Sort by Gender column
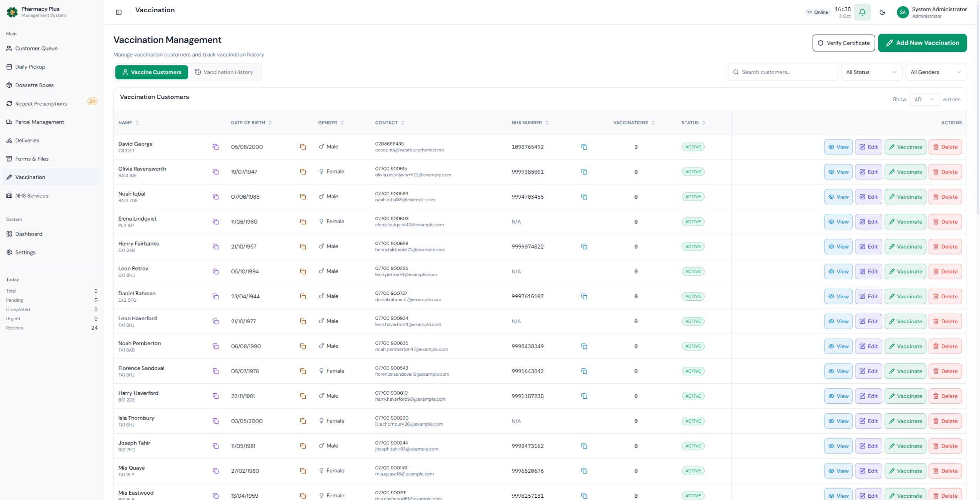The image size is (980, 500). click(331, 123)
